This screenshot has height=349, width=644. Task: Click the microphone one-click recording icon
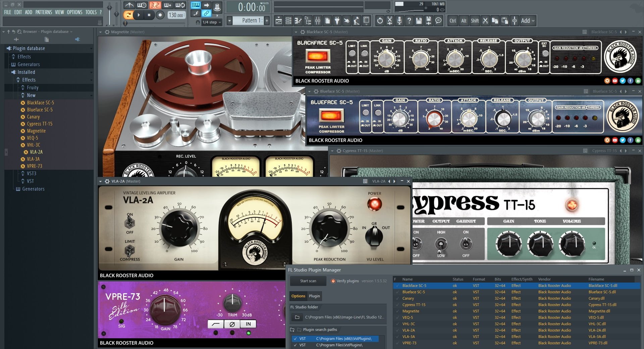pyautogui.click(x=399, y=21)
